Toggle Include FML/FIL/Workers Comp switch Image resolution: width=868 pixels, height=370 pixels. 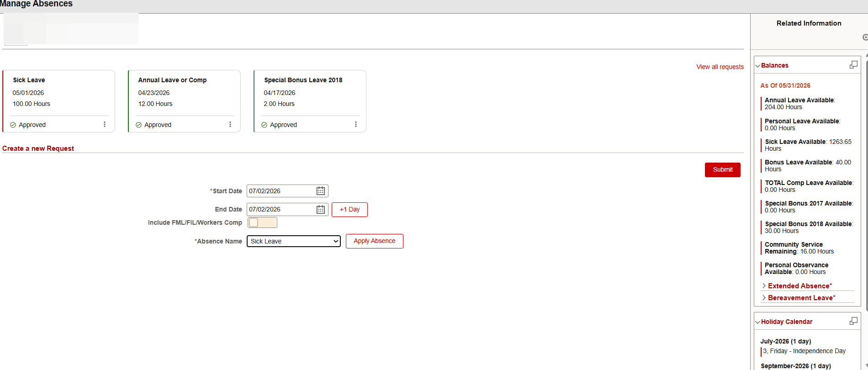click(262, 222)
